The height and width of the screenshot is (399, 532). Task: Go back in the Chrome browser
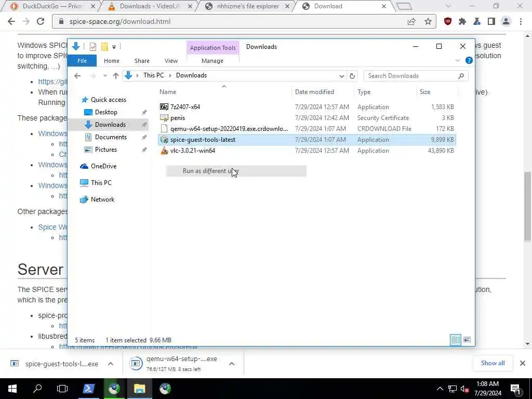tap(11, 21)
